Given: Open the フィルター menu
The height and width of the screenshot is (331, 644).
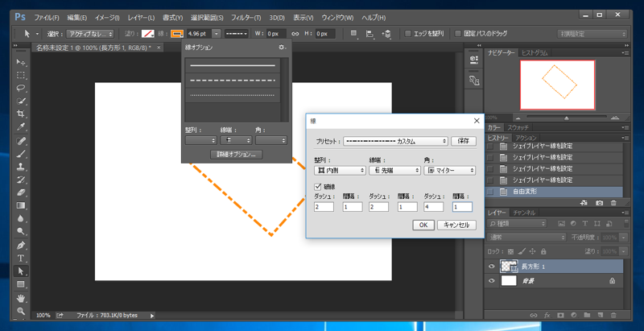Looking at the screenshot, I should (246, 18).
